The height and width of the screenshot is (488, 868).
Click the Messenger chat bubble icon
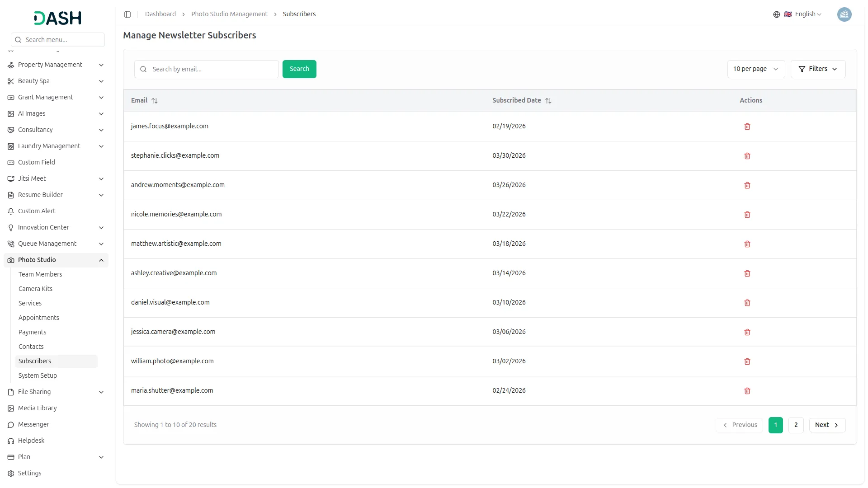tap(10, 424)
